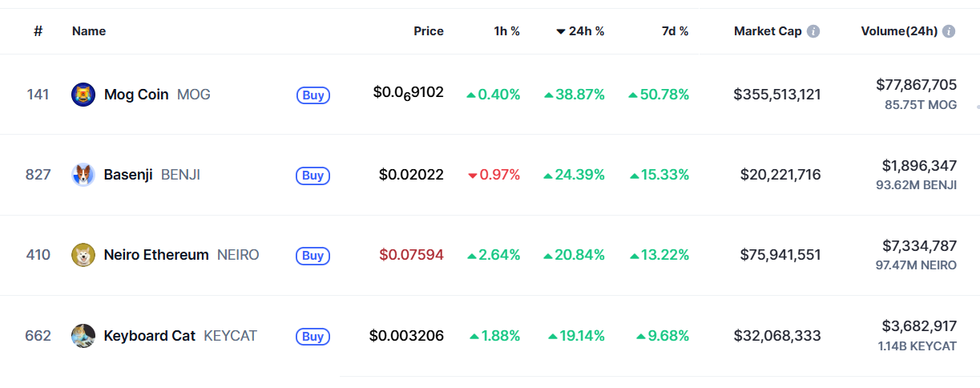Click Buy next to Keyboard Cat
The image size is (980, 388).
click(x=313, y=337)
